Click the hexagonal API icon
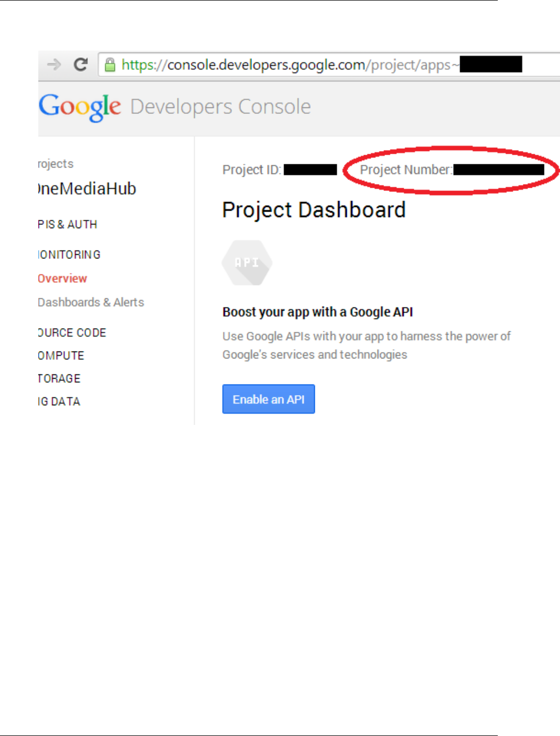Image resolution: width=560 pixels, height=736 pixels. point(247,263)
